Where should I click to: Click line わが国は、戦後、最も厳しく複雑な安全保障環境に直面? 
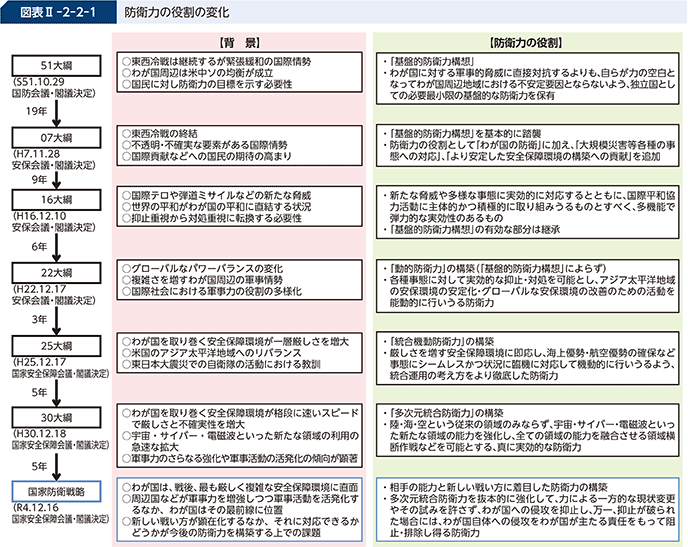(240, 487)
